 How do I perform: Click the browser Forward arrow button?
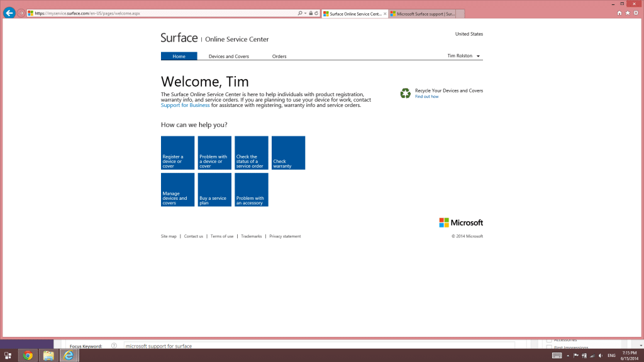pos(21,13)
